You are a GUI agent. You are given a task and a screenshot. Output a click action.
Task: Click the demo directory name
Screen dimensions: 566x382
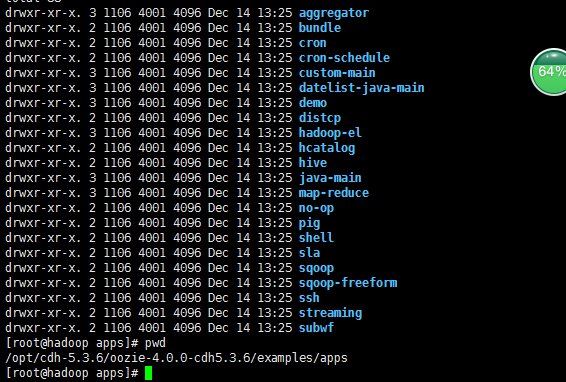[313, 103]
